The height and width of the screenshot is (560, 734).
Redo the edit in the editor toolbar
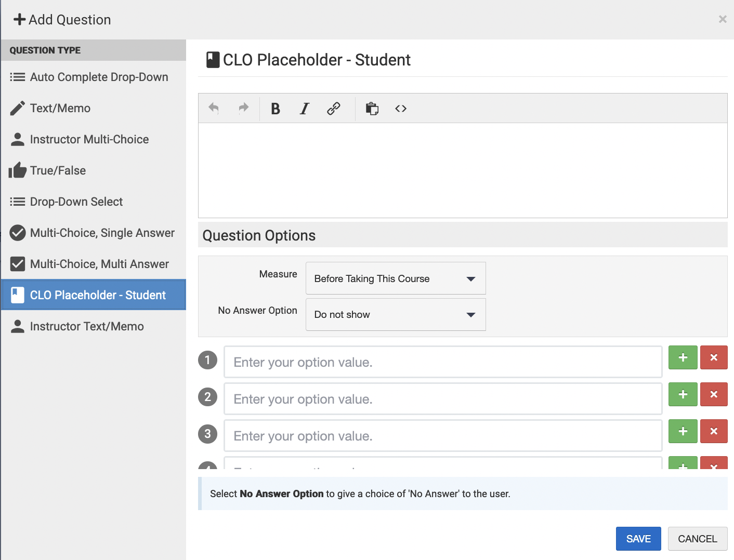(x=243, y=108)
